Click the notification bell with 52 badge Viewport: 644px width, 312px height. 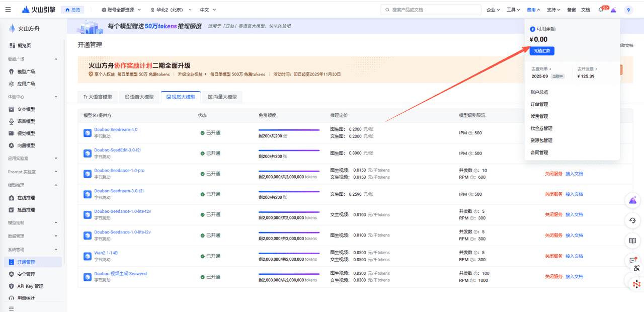602,9
